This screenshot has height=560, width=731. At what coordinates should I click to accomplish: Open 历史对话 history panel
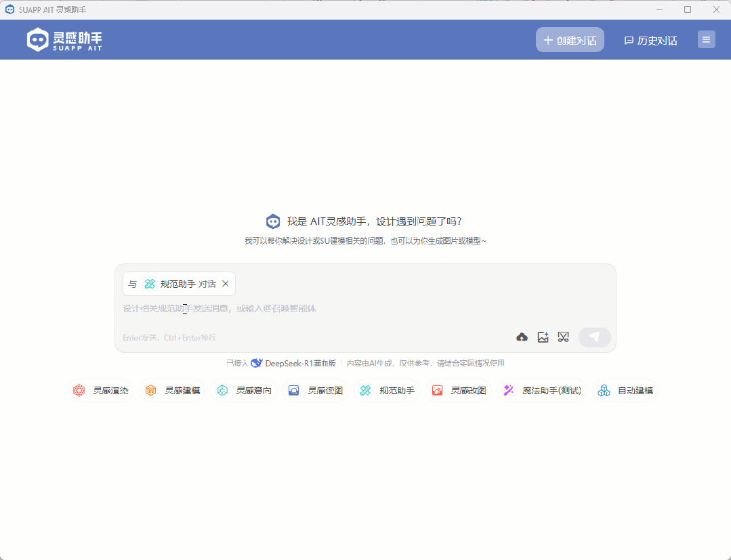pos(649,40)
